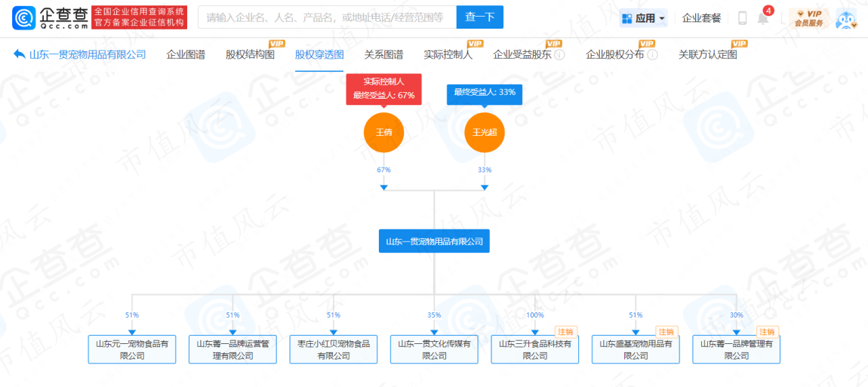Click 33% label under 王光超
The image size is (868, 387).
click(485, 170)
